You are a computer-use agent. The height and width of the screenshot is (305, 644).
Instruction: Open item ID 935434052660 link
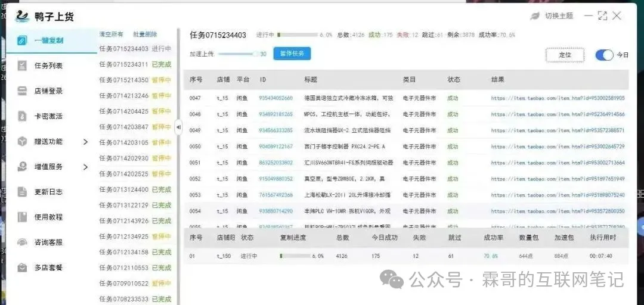coord(275,98)
